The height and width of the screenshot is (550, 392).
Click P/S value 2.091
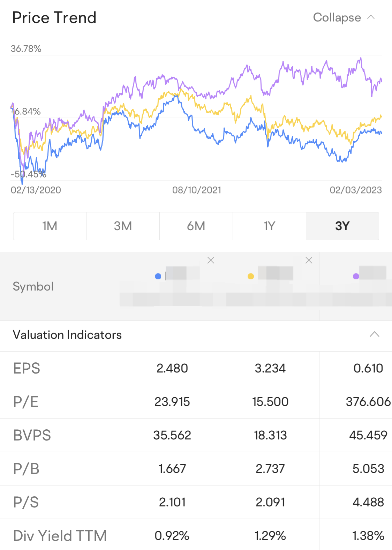coord(270,502)
